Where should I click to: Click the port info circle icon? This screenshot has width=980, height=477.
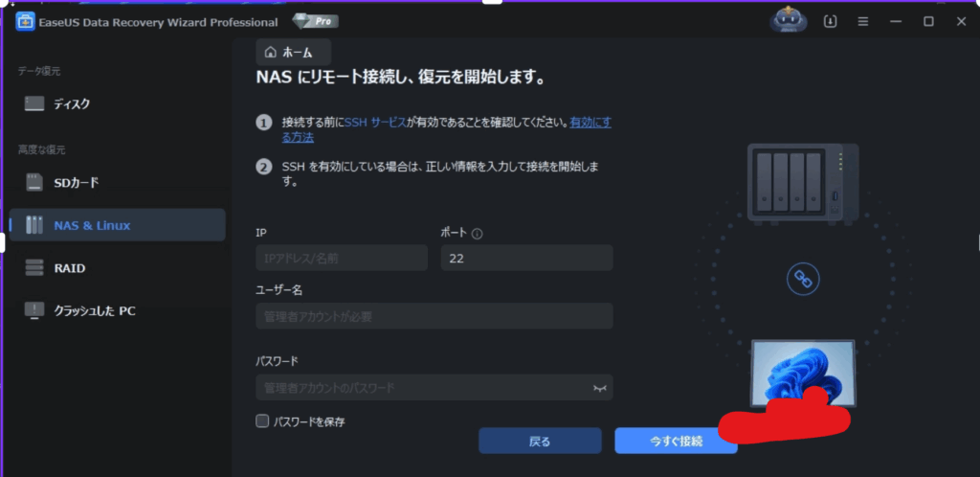[477, 234]
